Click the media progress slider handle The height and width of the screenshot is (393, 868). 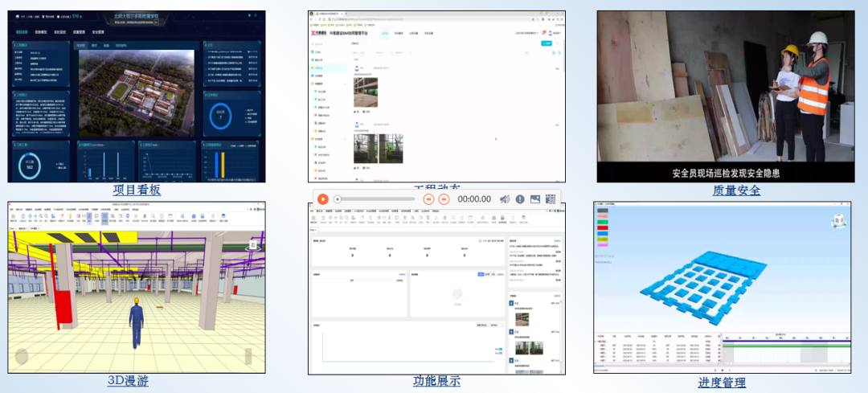tap(338, 199)
